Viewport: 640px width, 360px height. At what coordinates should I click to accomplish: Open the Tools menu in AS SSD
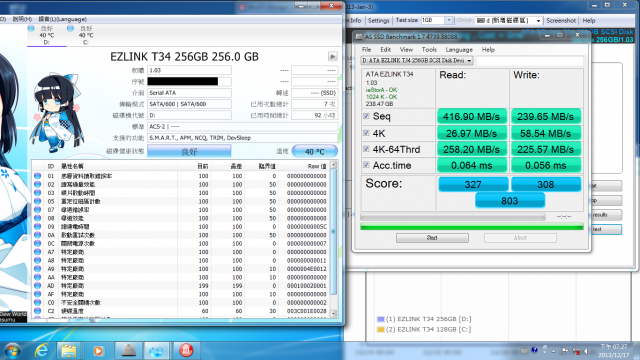(x=429, y=49)
